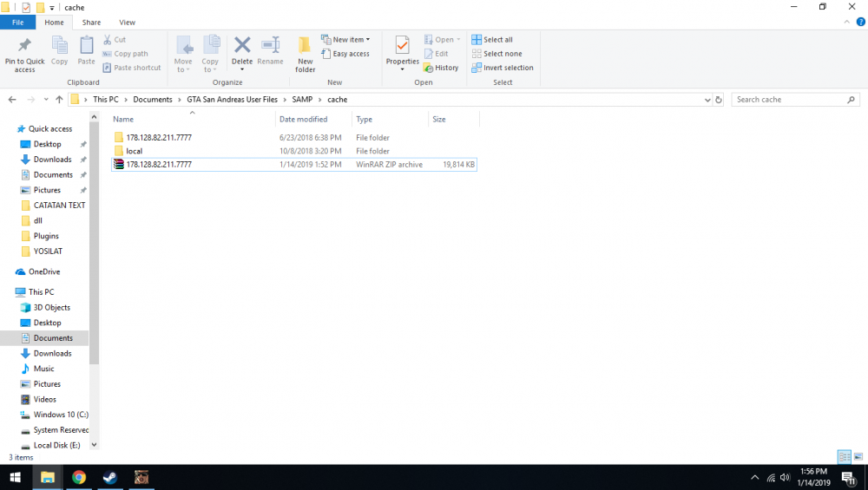Open Local Disk (E:) drive
Viewport: 868px width, 490px height.
pyautogui.click(x=51, y=445)
